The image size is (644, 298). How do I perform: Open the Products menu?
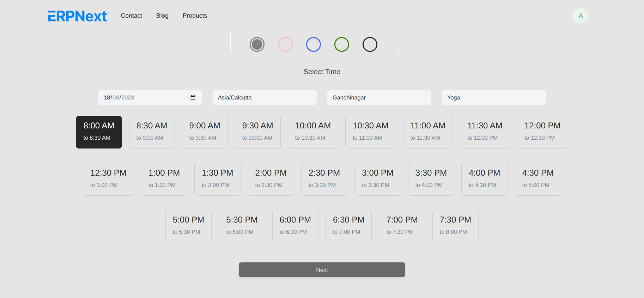[195, 16]
